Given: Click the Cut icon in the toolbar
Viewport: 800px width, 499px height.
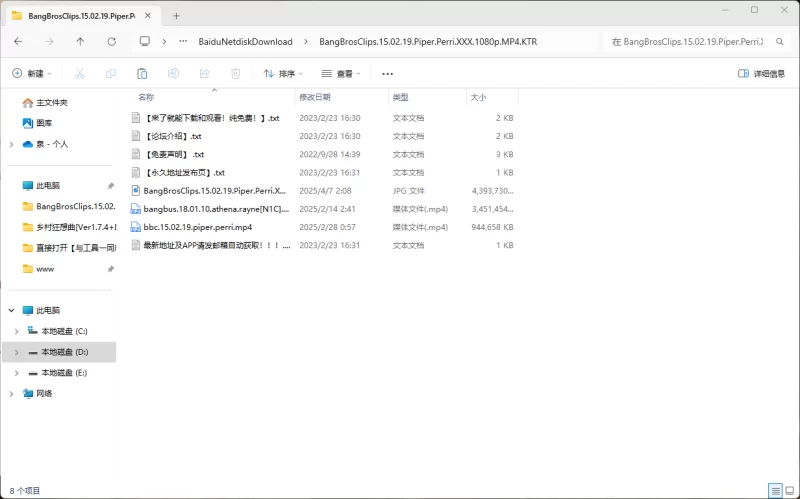Looking at the screenshot, I should [80, 74].
